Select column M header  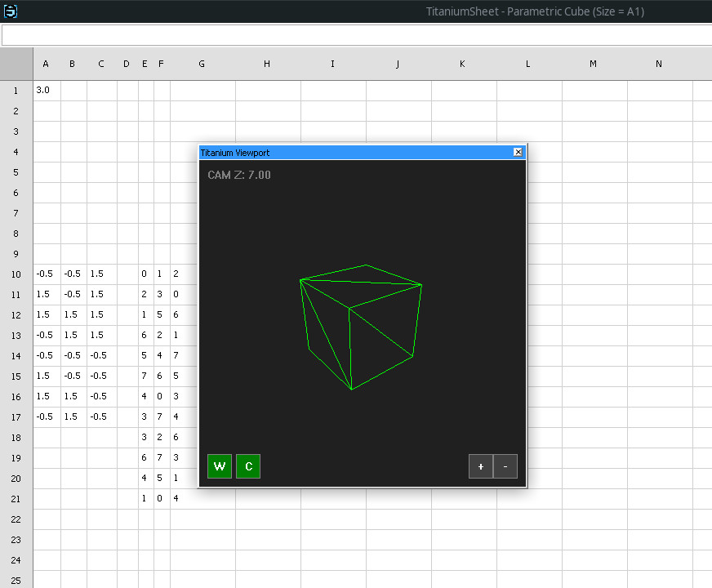(x=594, y=64)
